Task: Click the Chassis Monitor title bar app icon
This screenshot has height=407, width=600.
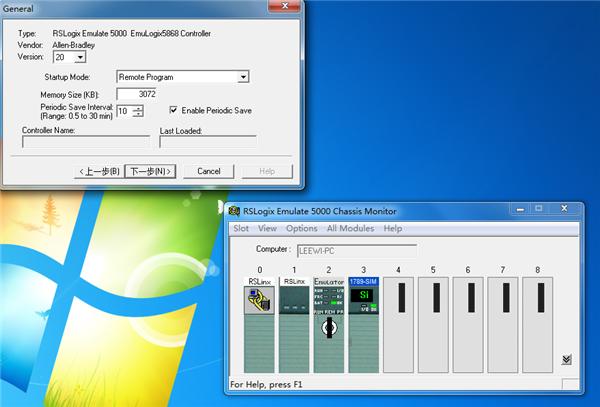Action: [234, 211]
